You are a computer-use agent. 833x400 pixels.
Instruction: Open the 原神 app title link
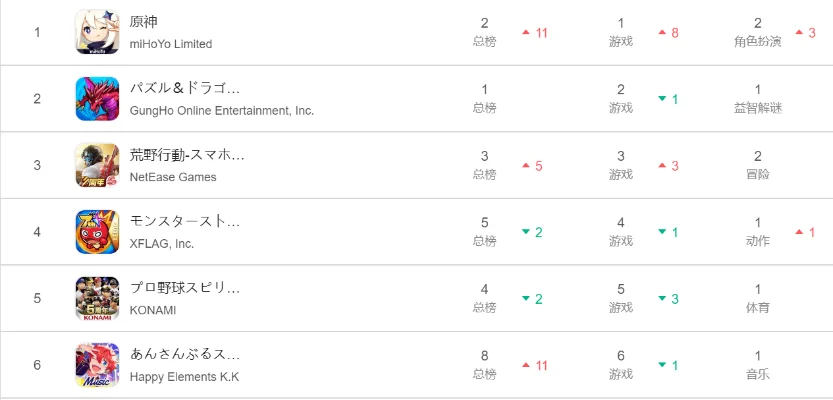click(x=144, y=22)
